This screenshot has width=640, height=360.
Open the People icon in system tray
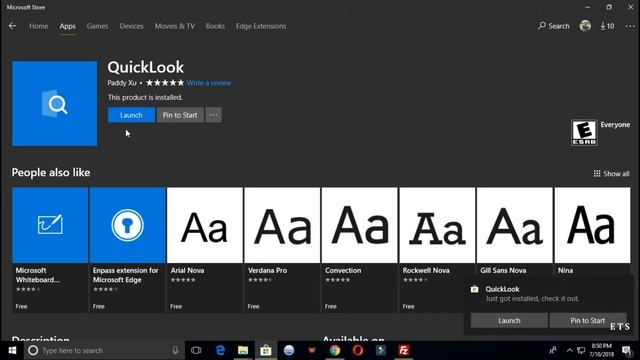[x=553, y=350]
